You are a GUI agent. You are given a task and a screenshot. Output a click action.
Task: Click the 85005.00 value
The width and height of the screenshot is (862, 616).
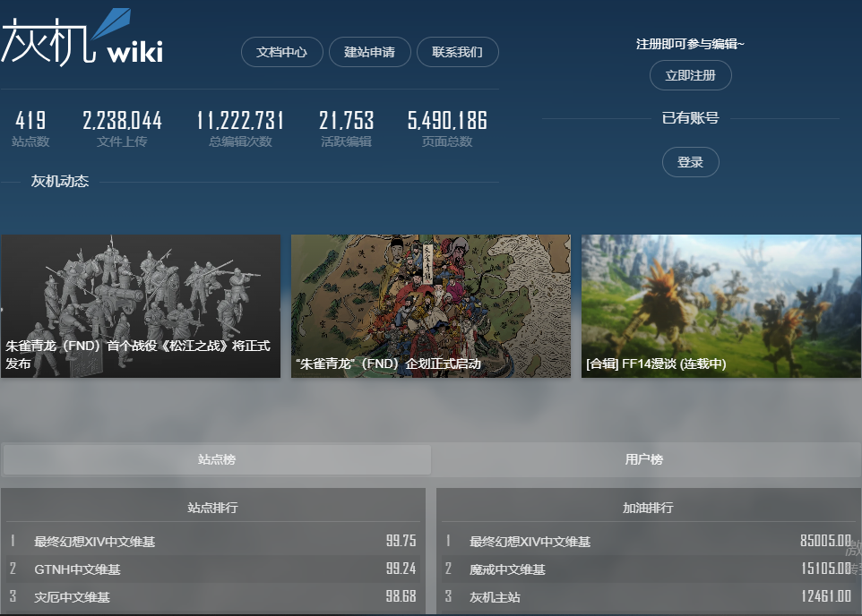pyautogui.click(x=826, y=541)
